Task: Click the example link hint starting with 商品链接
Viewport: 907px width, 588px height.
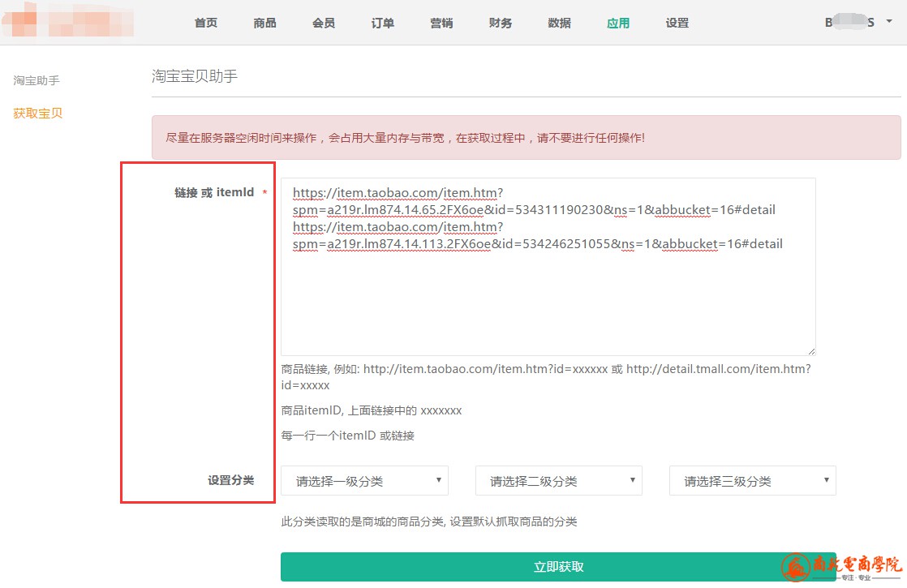Action: pos(546,377)
